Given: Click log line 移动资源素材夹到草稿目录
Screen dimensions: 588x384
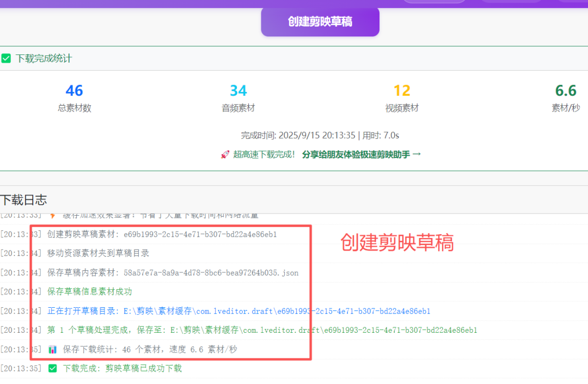Looking at the screenshot, I should click(x=98, y=253).
